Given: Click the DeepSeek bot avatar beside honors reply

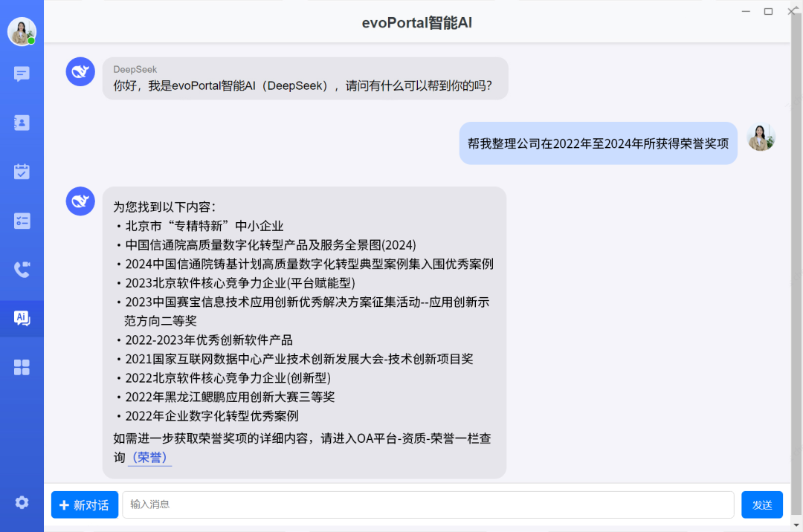Looking at the screenshot, I should click(80, 201).
